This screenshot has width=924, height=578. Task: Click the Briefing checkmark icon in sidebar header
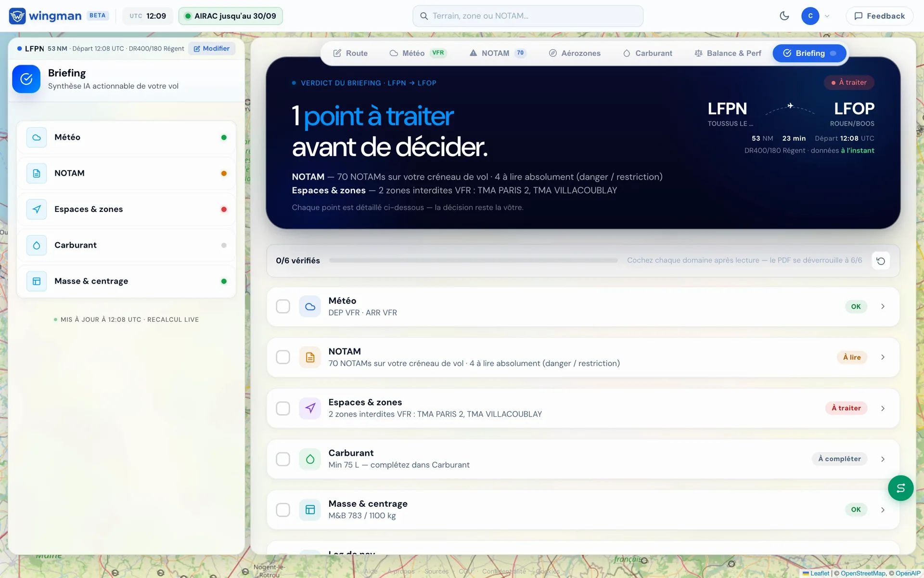tap(26, 79)
